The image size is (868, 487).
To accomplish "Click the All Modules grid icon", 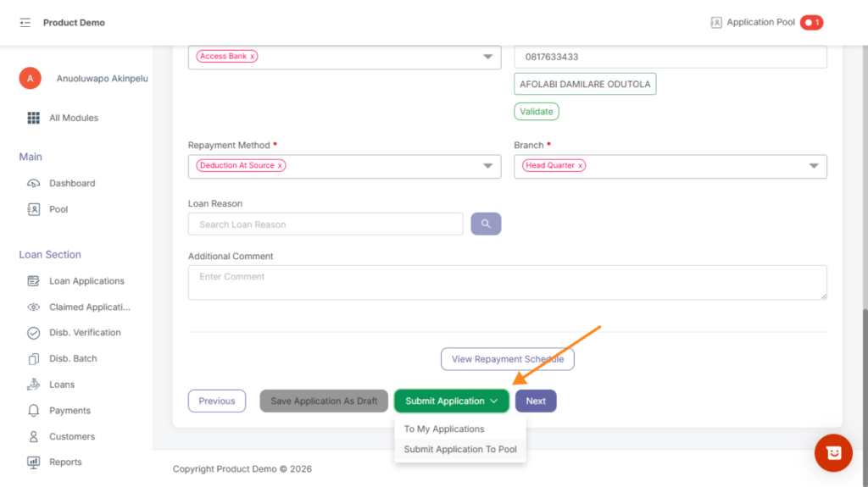I will (x=34, y=118).
